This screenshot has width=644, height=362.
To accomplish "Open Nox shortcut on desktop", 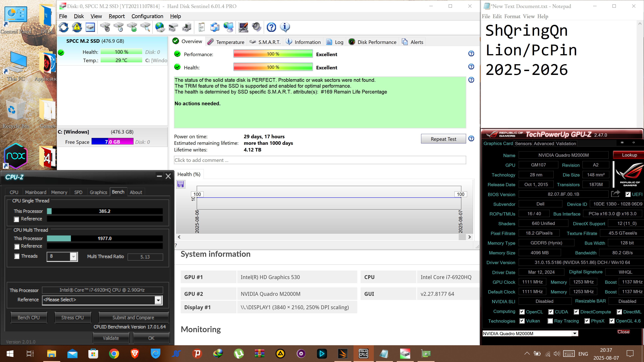I will (x=16, y=156).
